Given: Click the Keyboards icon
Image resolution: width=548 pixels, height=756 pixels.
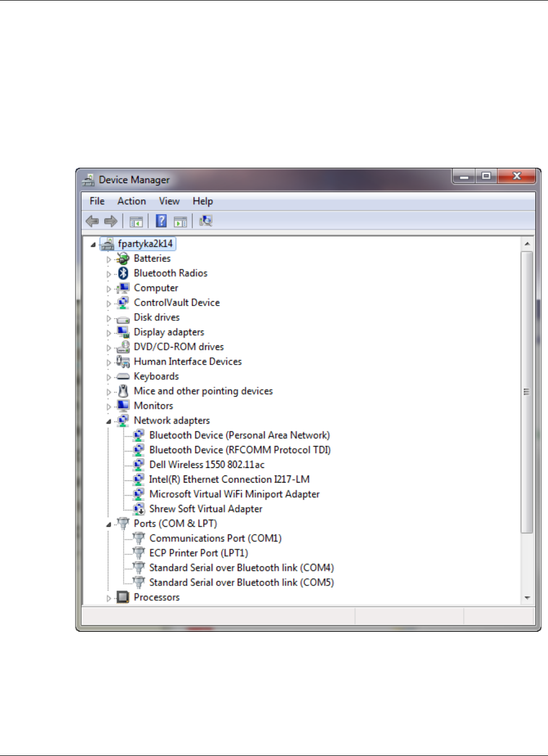Looking at the screenshot, I should 124,376.
